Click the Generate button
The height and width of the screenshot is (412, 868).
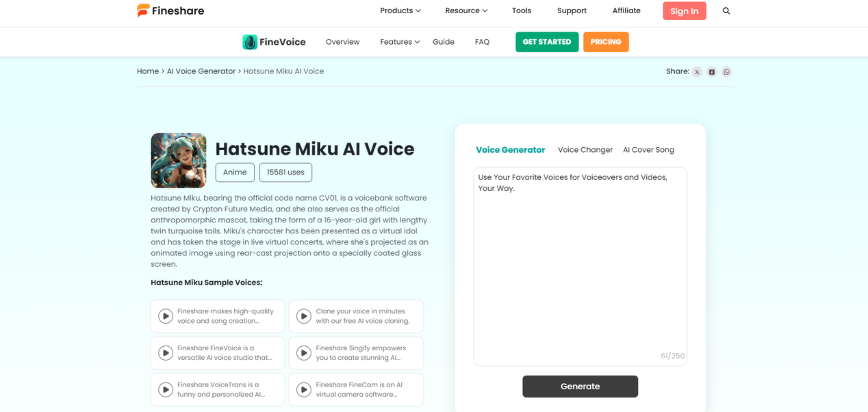pyautogui.click(x=580, y=386)
